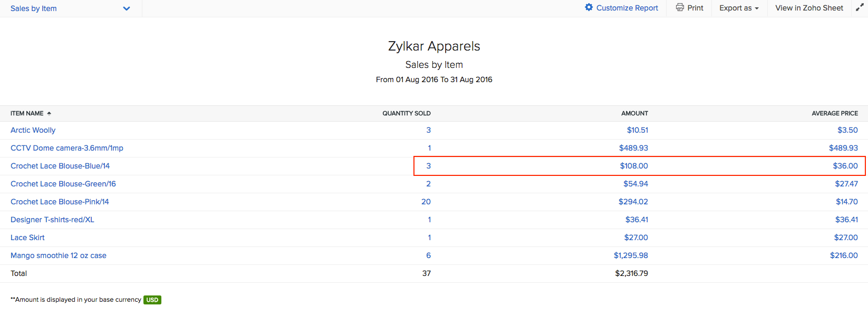Open View in Zoho Sheet

(x=808, y=8)
